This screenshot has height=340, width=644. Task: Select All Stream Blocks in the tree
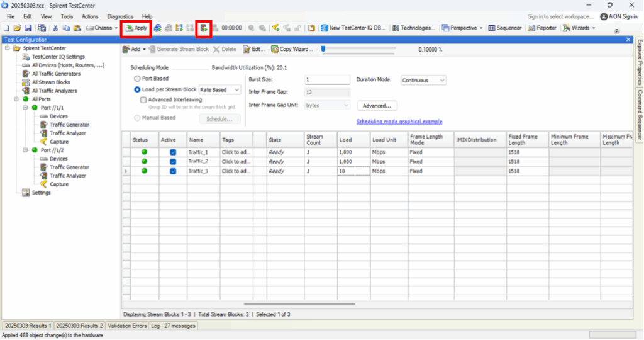tap(51, 82)
